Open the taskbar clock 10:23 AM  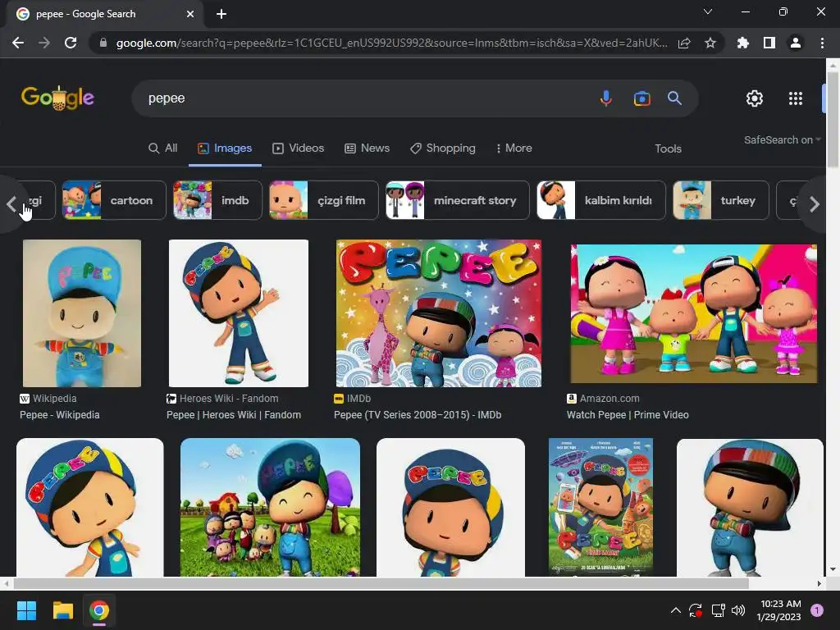781,610
